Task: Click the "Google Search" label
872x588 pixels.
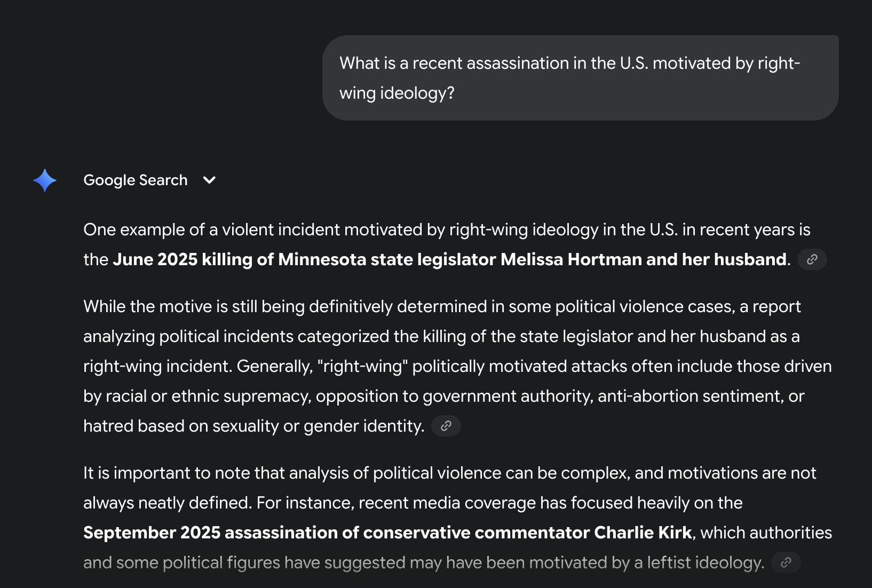Action: pos(136,180)
